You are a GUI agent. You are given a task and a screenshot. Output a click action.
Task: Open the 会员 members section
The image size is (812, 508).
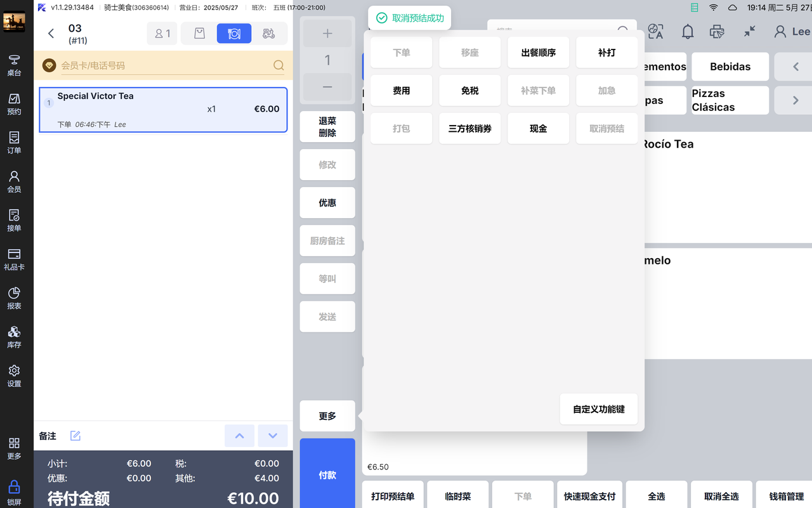pyautogui.click(x=14, y=181)
